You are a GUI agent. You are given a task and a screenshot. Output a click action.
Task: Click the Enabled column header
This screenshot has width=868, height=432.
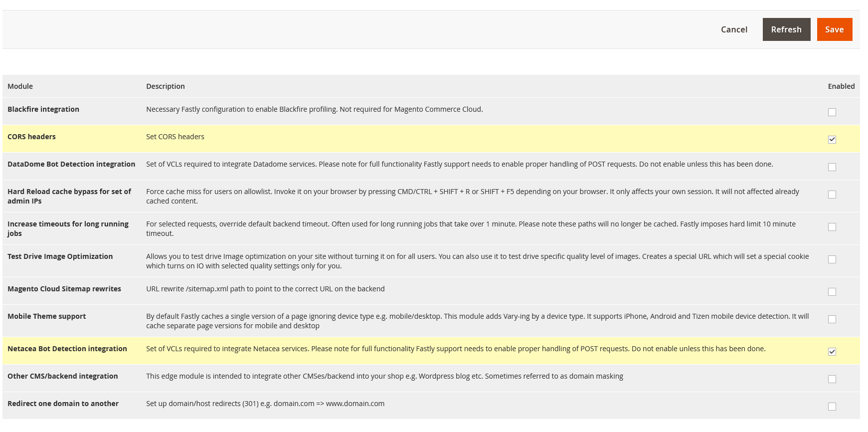point(841,86)
